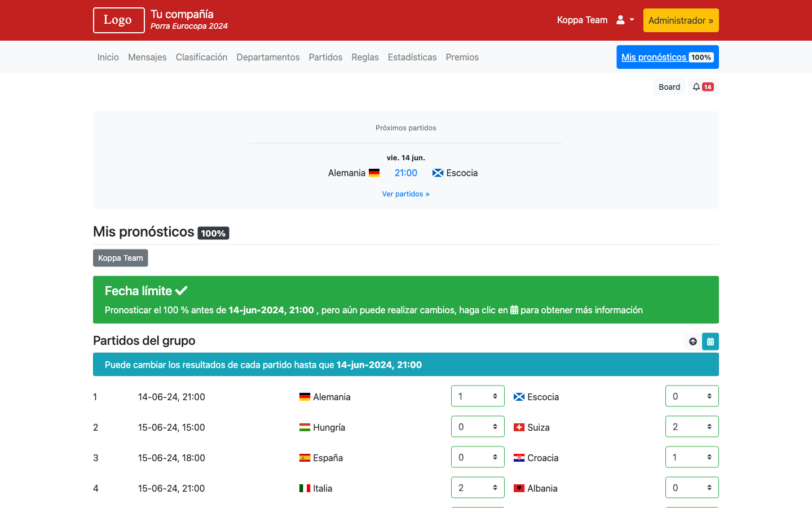Open Albania score dropdown
The height and width of the screenshot is (508, 812).
(692, 488)
